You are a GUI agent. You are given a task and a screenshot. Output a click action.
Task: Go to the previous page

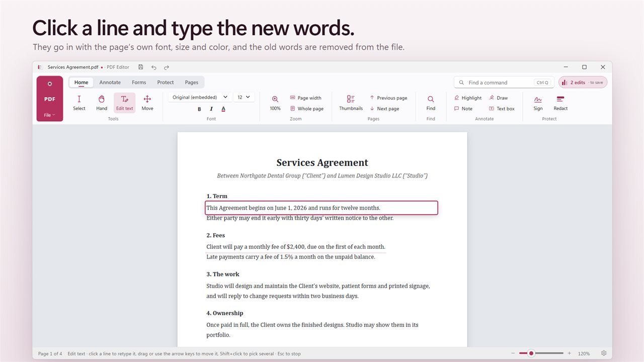click(388, 98)
